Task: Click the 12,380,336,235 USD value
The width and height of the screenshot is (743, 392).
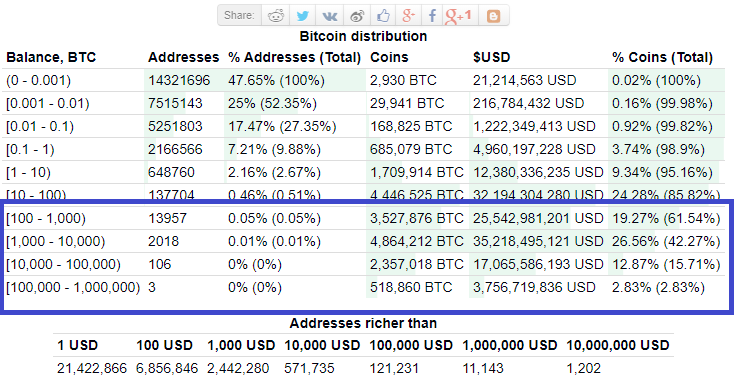Action: tap(538, 173)
